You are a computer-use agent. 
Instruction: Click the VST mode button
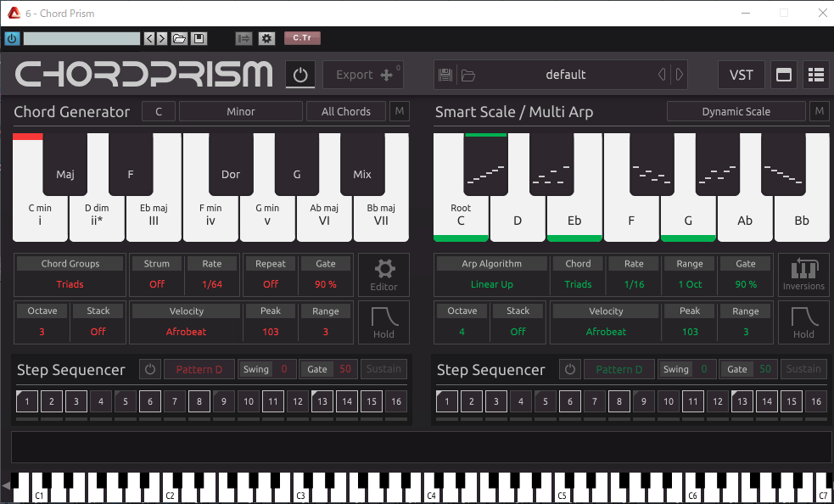click(x=741, y=75)
